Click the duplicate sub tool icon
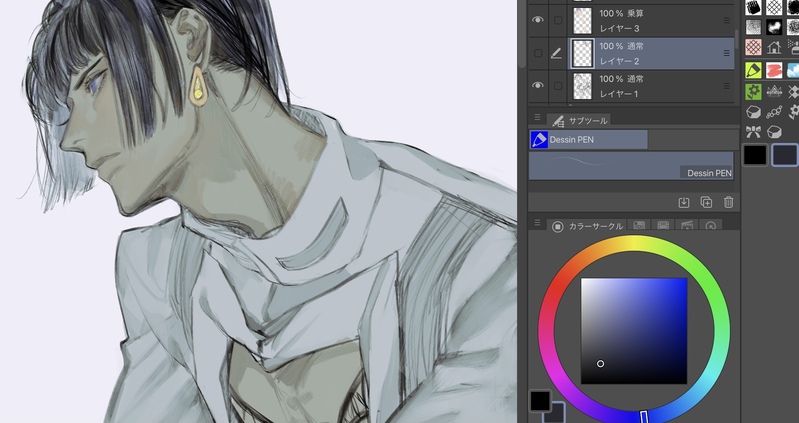799x423 pixels. 706,202
